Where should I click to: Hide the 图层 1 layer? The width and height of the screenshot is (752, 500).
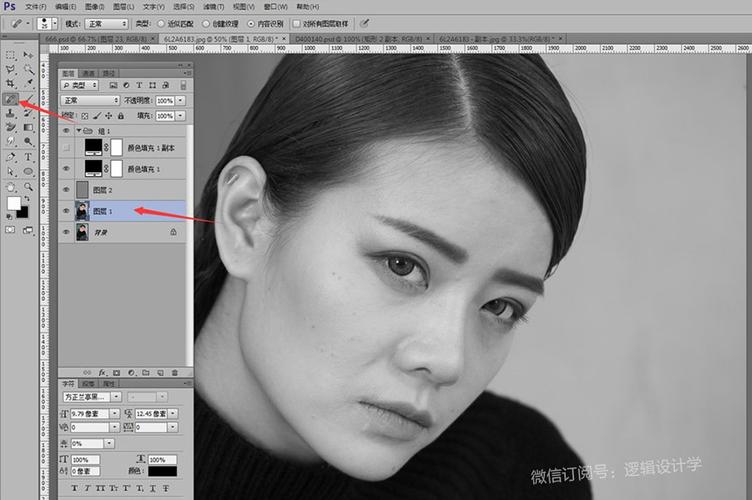pos(66,211)
